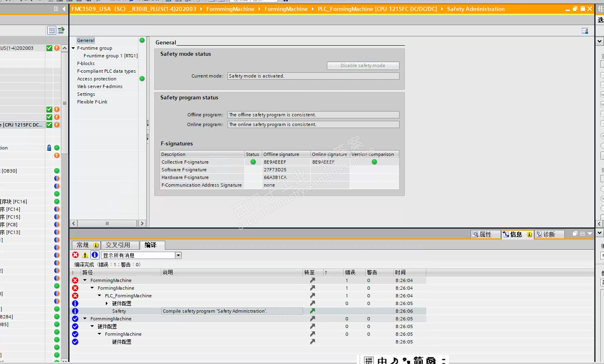Click the Hardware F-signature value 66A3B1CA

coord(275,177)
